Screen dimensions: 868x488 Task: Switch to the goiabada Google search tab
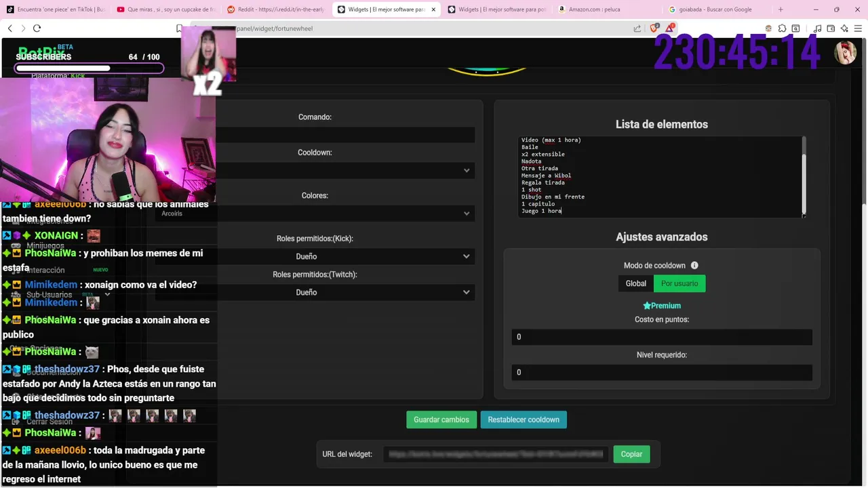tap(717, 9)
